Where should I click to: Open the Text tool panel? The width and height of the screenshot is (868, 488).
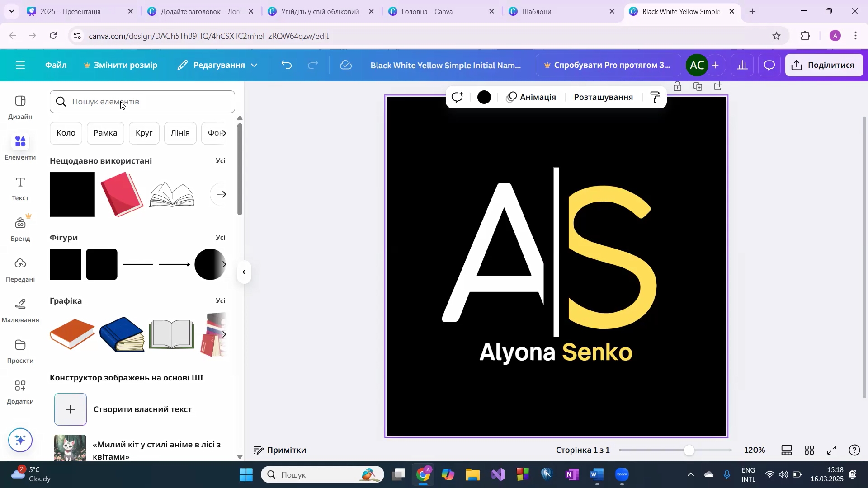point(20,188)
